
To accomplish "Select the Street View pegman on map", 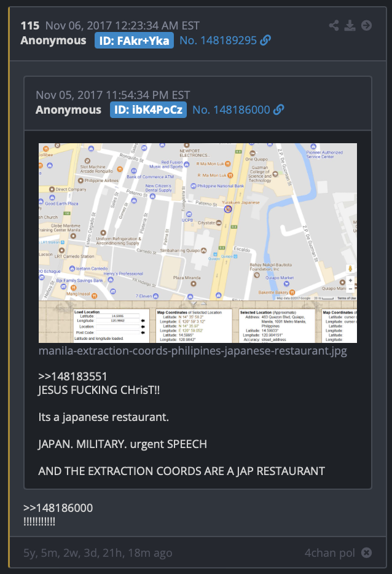I will pyautogui.click(x=350, y=269).
